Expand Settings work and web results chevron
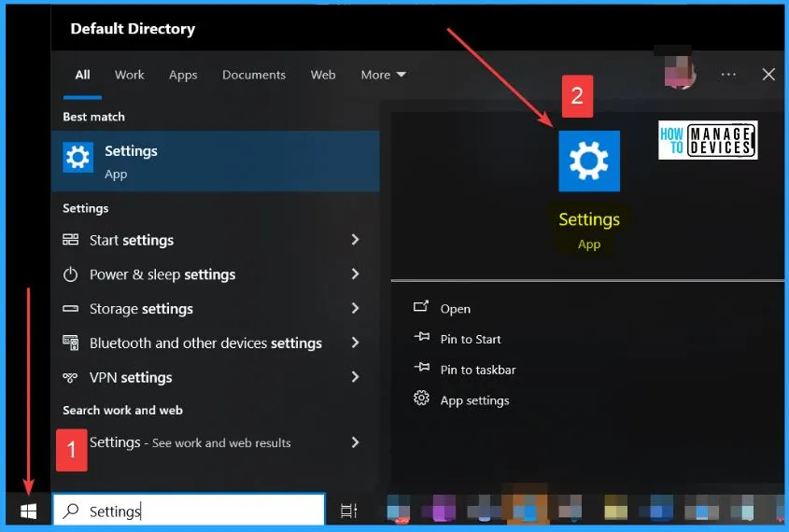Viewport: 789px width, 532px height. click(355, 442)
